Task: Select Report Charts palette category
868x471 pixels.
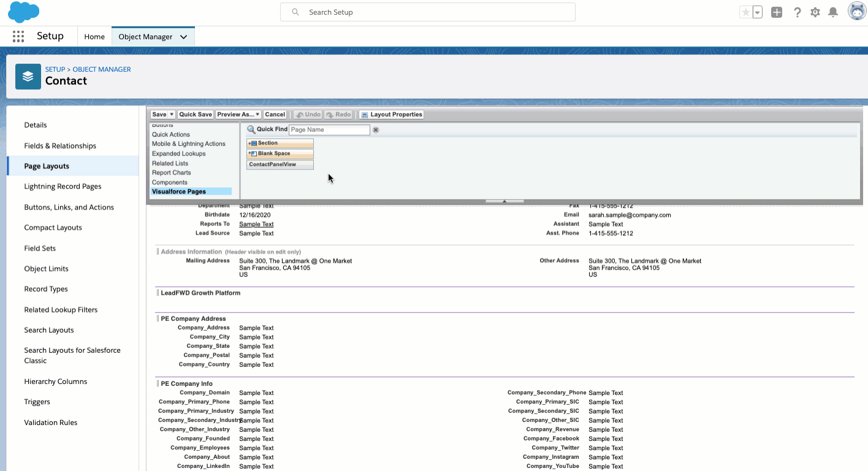Action: [172, 173]
